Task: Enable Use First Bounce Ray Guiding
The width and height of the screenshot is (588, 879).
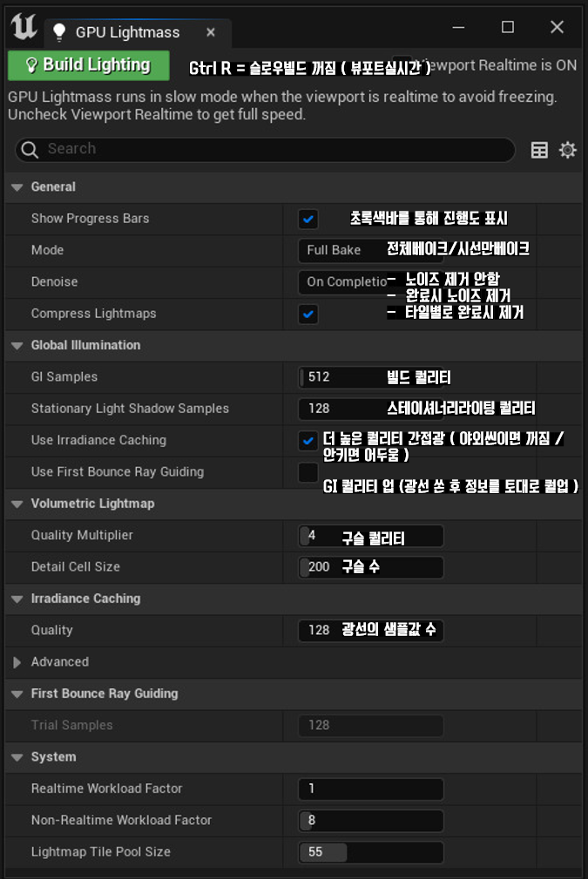Action: pyautogui.click(x=308, y=472)
